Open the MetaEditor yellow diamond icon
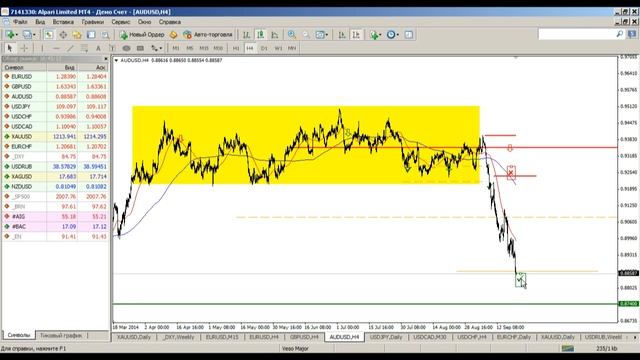 (173, 35)
